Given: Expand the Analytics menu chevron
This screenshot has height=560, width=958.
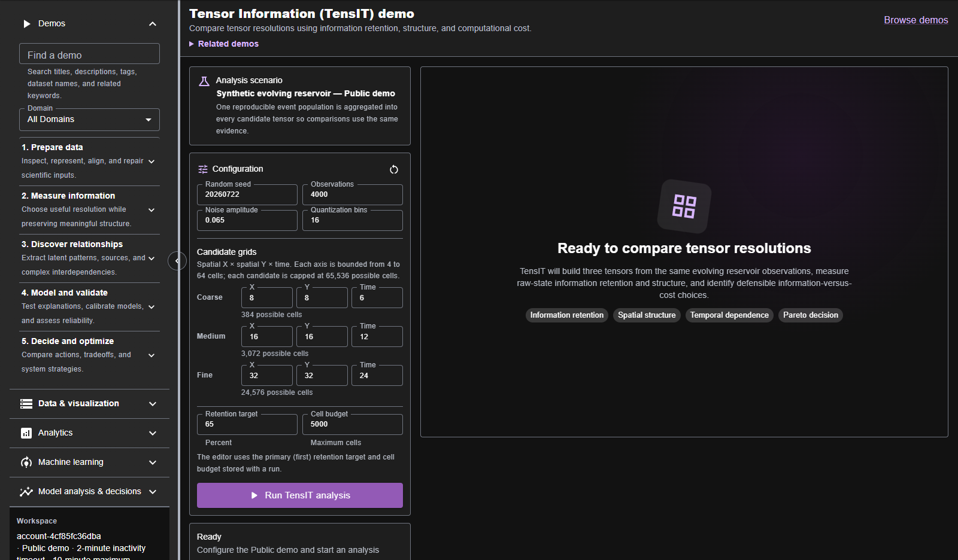Looking at the screenshot, I should pyautogui.click(x=153, y=433).
